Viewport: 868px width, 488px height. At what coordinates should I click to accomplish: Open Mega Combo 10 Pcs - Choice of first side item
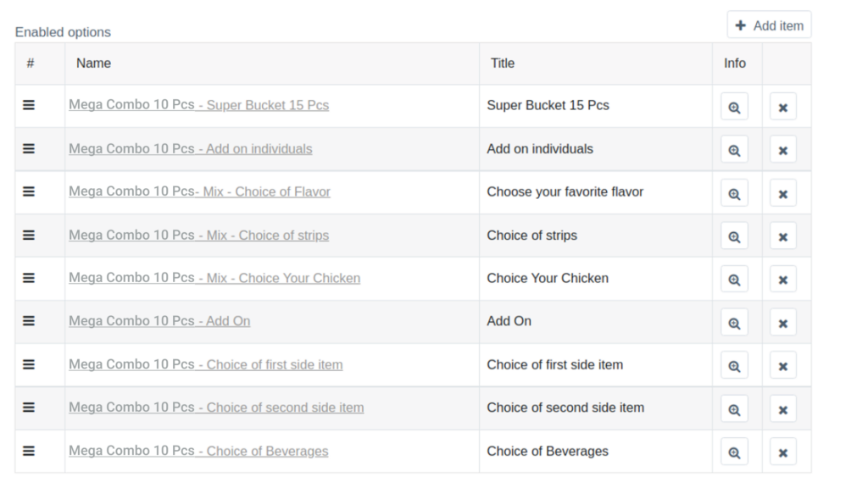[205, 364]
